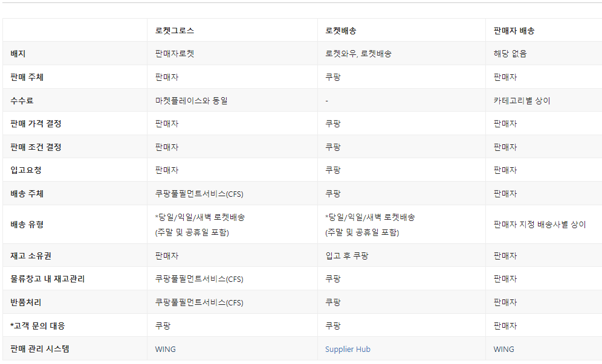This screenshot has width=602, height=364.
Task: Click the 수수료 dash cell for 로켓배송
Action: pyautogui.click(x=327, y=101)
